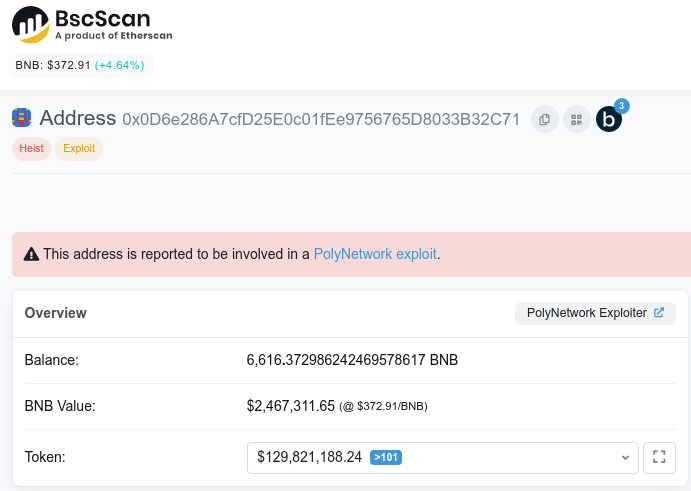Open the Blockscan chat icon
This screenshot has height=491, width=691.
pyautogui.click(x=608, y=120)
